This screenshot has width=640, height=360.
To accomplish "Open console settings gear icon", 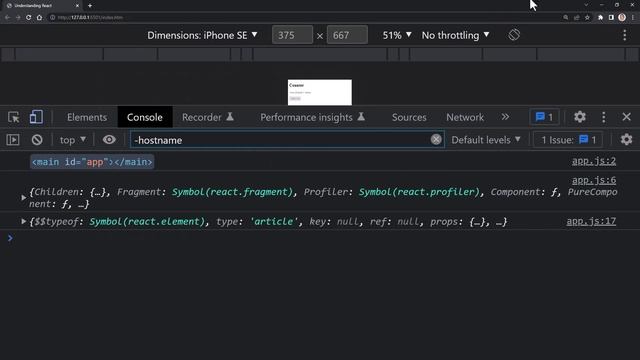I will 627,140.
